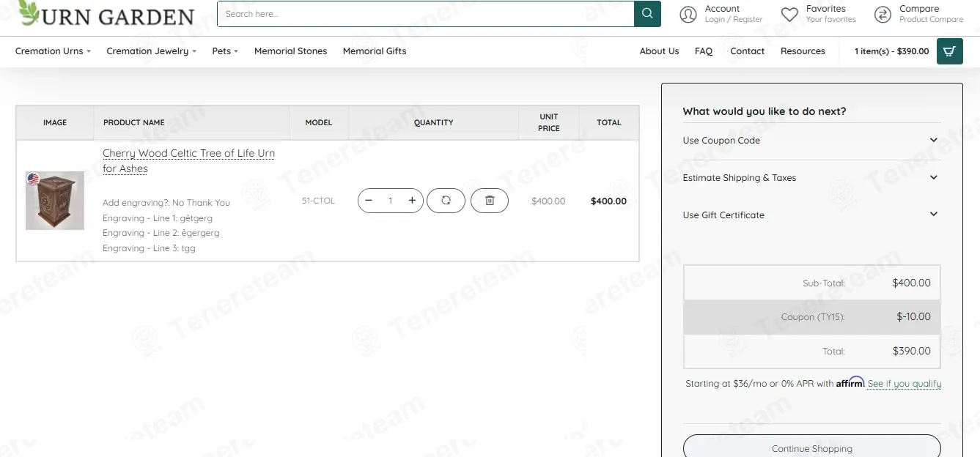Open the Account user icon

coord(688,15)
